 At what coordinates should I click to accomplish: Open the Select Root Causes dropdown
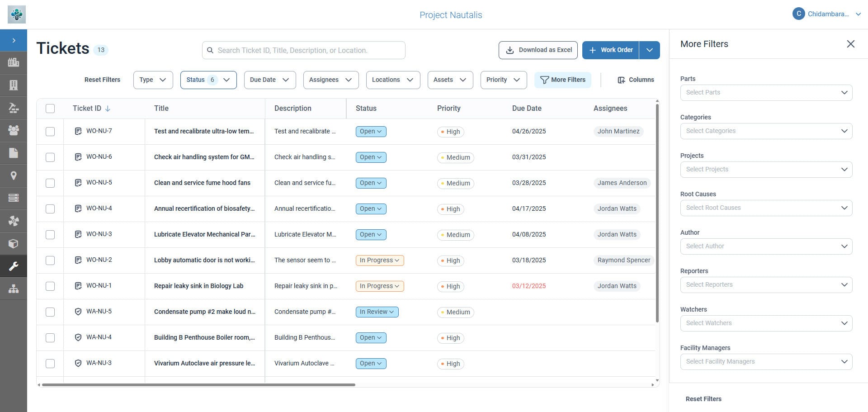pos(766,208)
